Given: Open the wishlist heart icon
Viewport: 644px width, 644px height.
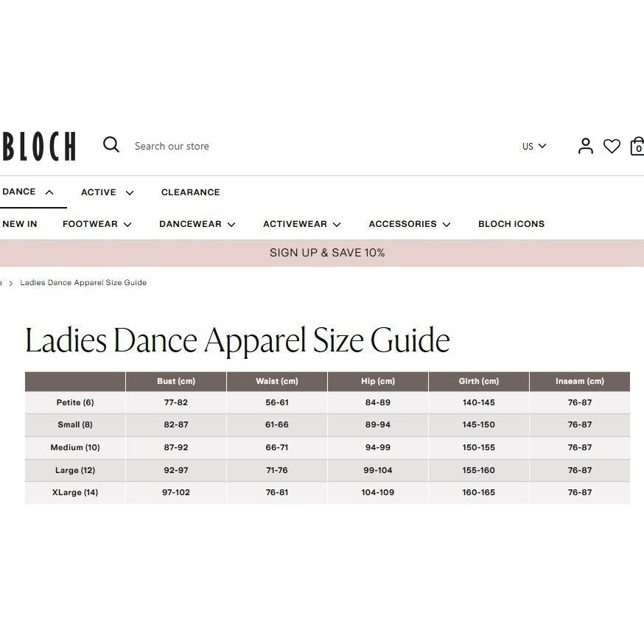Looking at the screenshot, I should click(612, 146).
